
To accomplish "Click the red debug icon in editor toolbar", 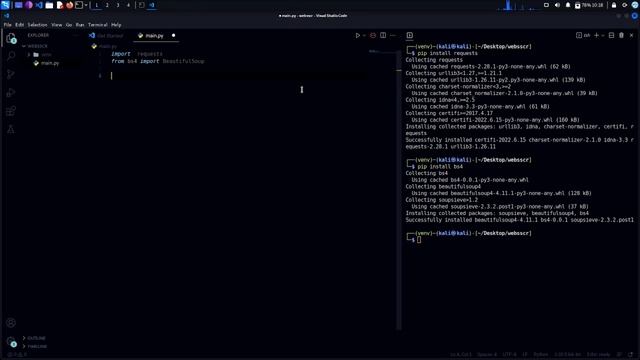I will pos(373,36).
